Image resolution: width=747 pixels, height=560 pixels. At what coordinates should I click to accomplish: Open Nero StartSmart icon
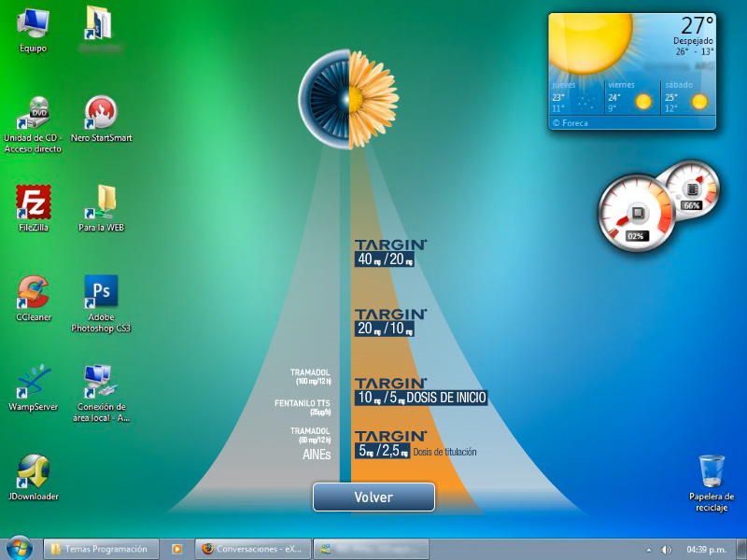point(101,113)
